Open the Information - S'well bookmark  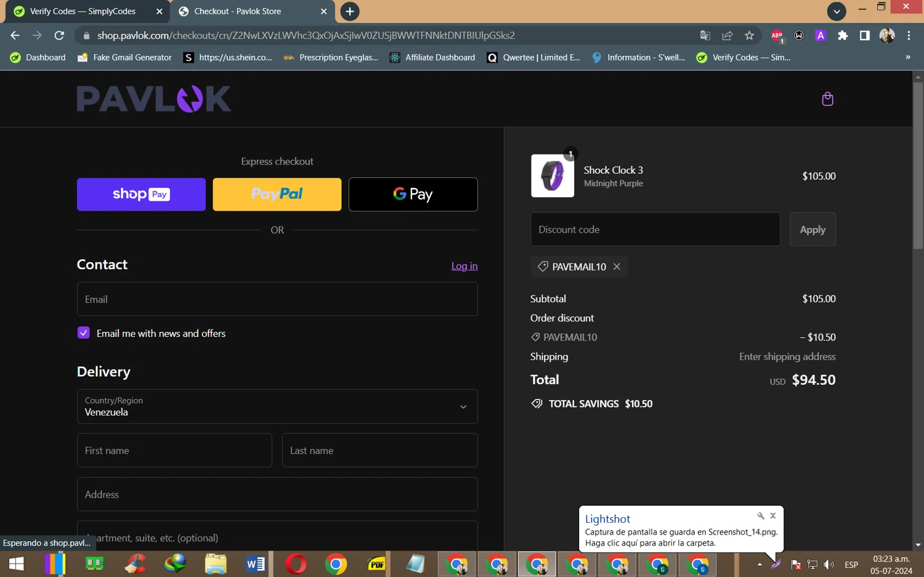[639, 57]
